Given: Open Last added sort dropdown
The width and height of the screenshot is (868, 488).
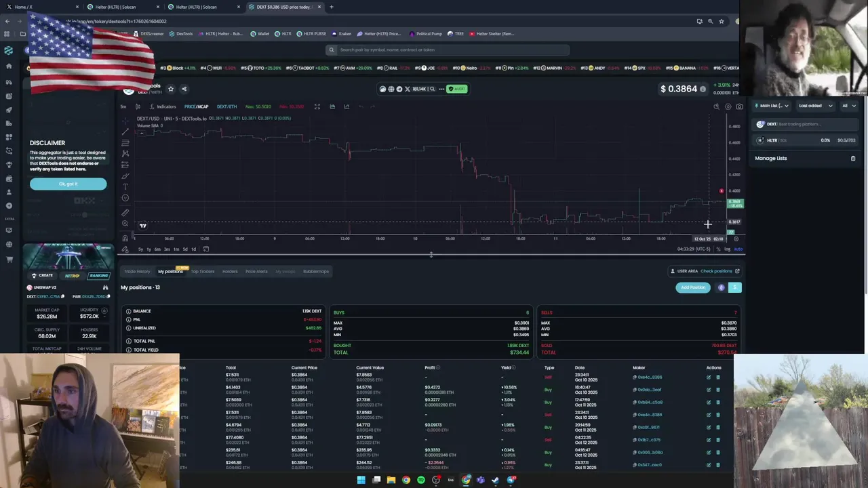Looking at the screenshot, I should pyautogui.click(x=815, y=106).
